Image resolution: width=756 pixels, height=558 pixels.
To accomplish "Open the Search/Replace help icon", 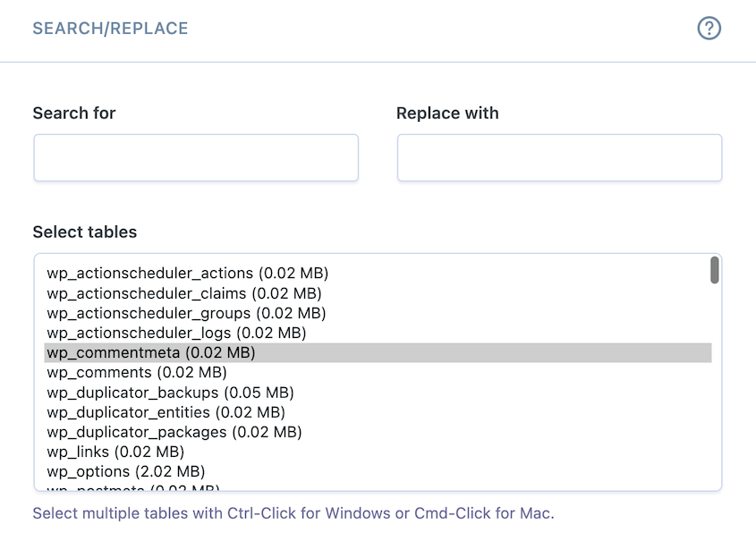I will click(709, 28).
